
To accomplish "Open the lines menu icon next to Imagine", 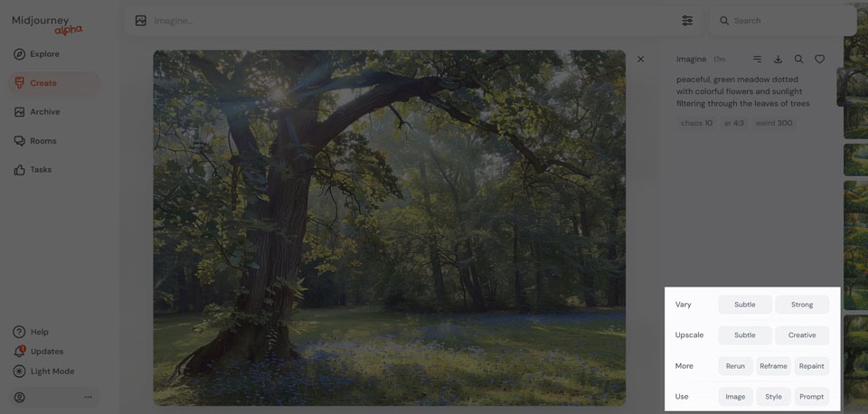I will [x=758, y=60].
